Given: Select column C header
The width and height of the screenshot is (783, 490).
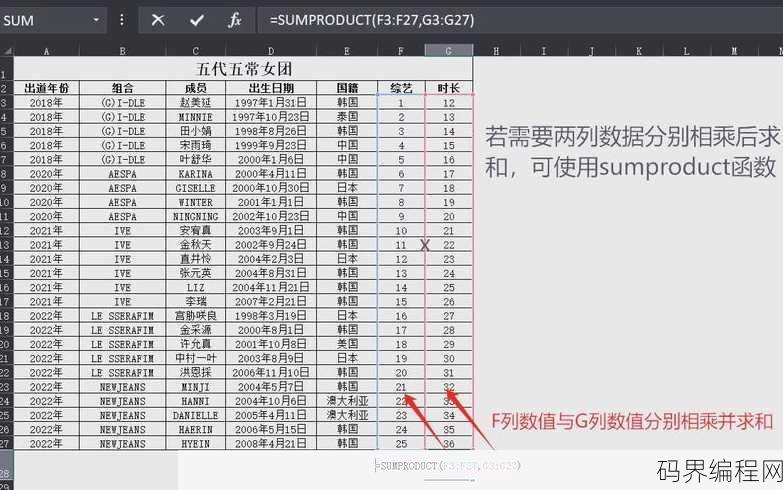Looking at the screenshot, I should point(195,50).
